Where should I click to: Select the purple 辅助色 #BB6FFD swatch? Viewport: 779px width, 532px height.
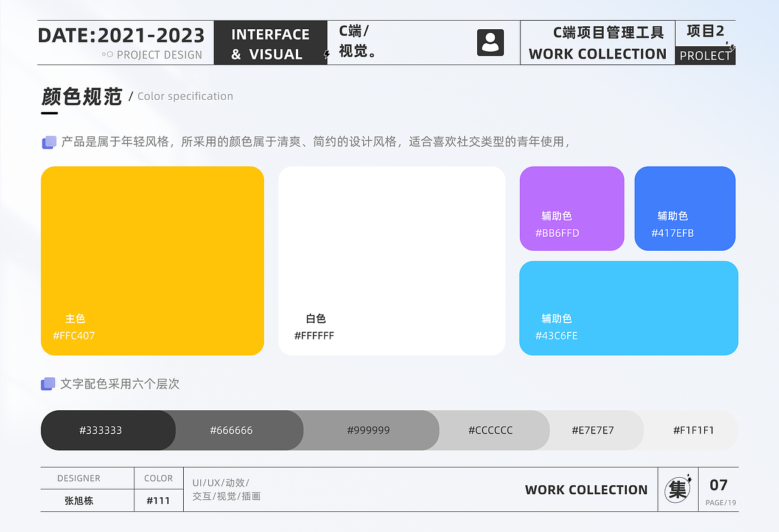pyautogui.click(x=571, y=208)
